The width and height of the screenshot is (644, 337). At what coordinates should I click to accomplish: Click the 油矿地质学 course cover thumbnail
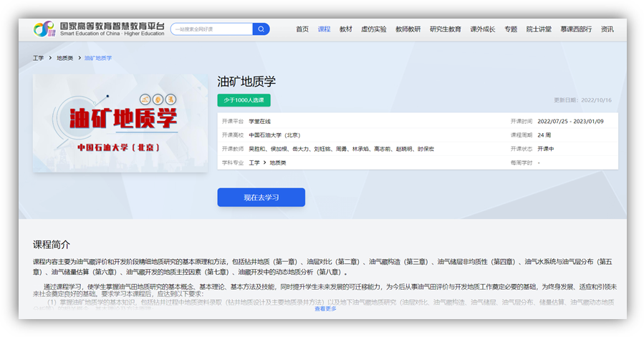point(120,122)
